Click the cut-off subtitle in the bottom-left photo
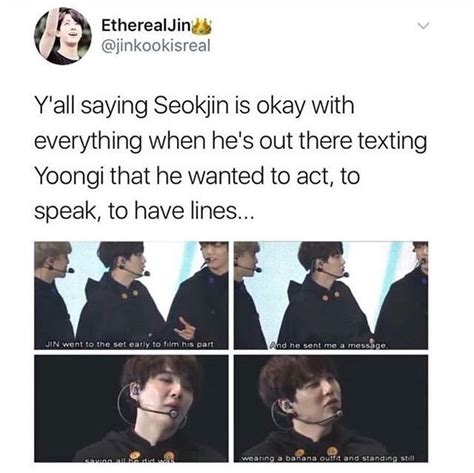 point(128,460)
